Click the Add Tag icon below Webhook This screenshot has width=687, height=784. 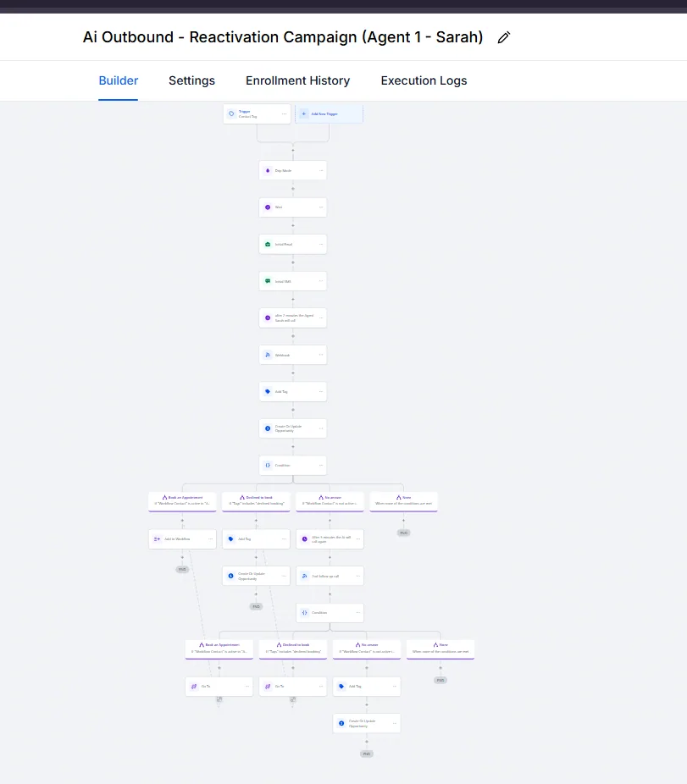click(x=268, y=391)
